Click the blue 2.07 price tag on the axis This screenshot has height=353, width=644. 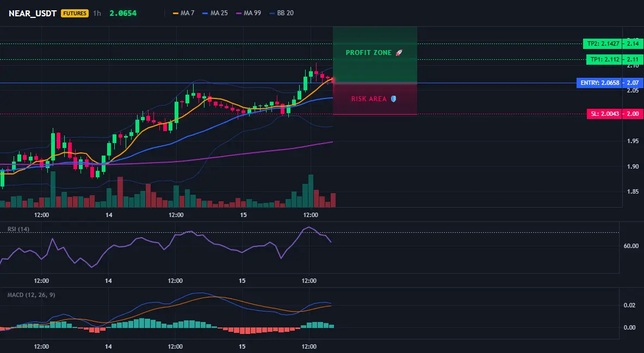(x=633, y=83)
